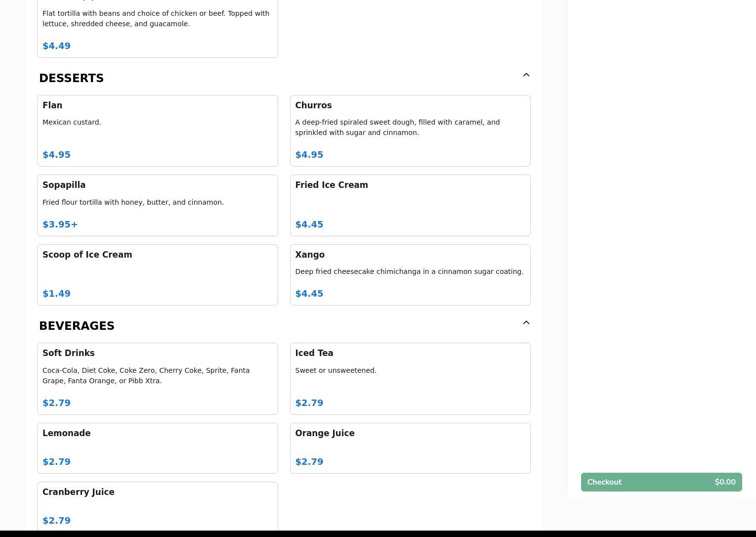Screen dimensions: 756x537
Task: Click the "Deep fried cheesecake chimichanga" description
Action: click(x=409, y=271)
